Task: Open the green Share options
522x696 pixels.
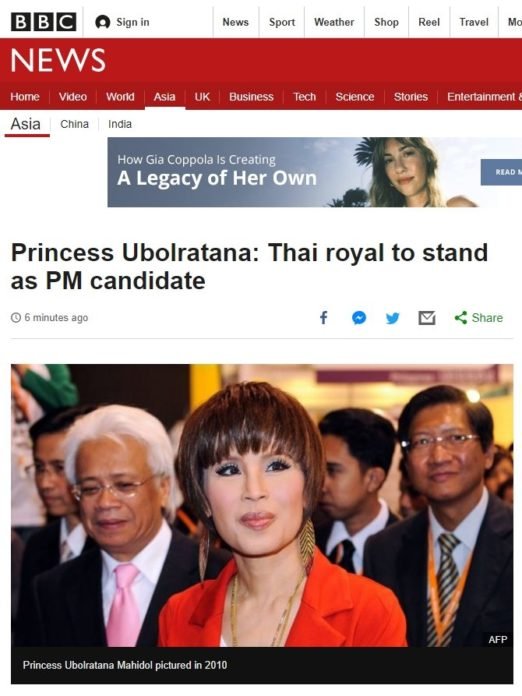Action: pyautogui.click(x=479, y=318)
